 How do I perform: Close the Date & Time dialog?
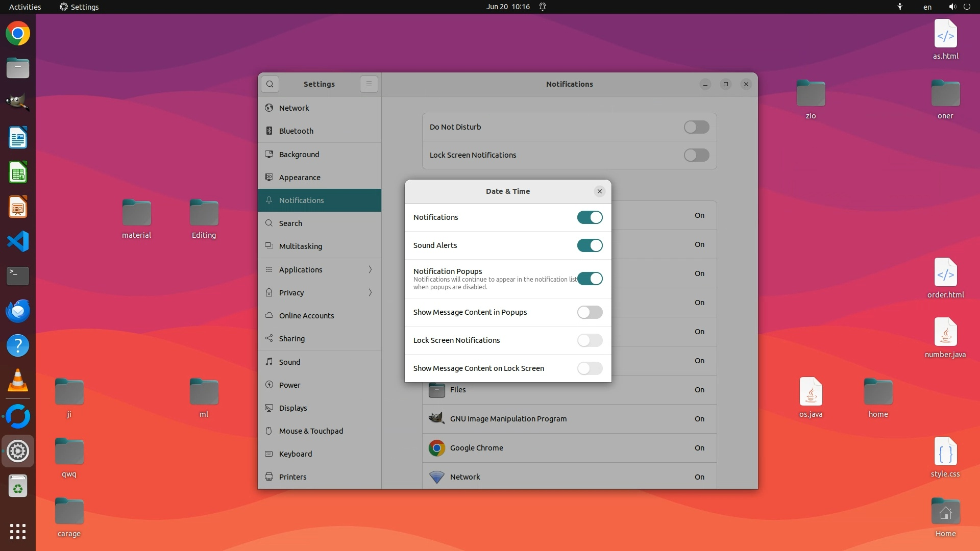pos(600,191)
